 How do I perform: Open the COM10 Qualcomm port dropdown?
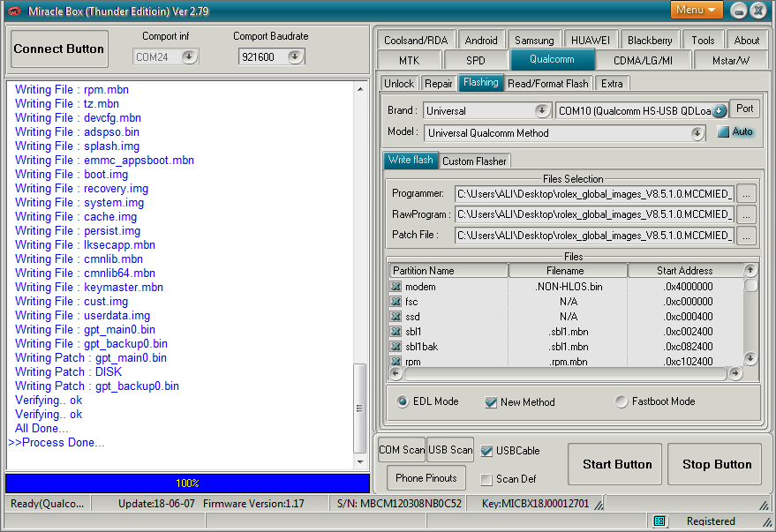click(x=719, y=111)
